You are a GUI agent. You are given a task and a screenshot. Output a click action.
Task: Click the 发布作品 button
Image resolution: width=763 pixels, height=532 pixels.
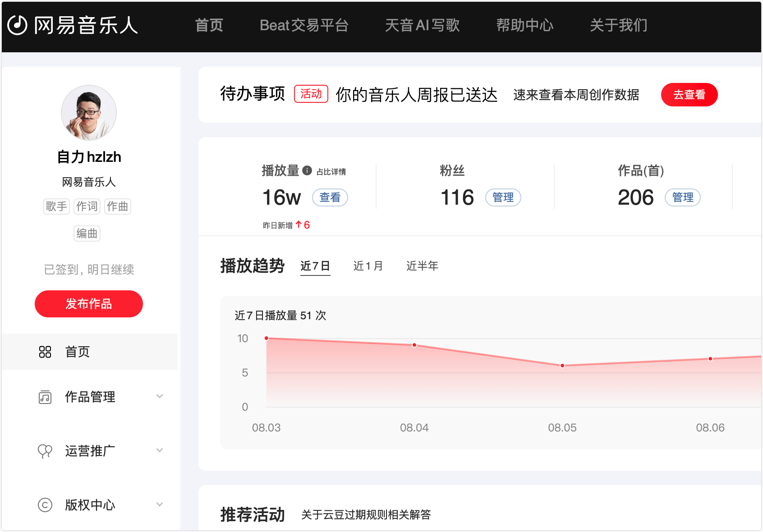[x=89, y=304]
